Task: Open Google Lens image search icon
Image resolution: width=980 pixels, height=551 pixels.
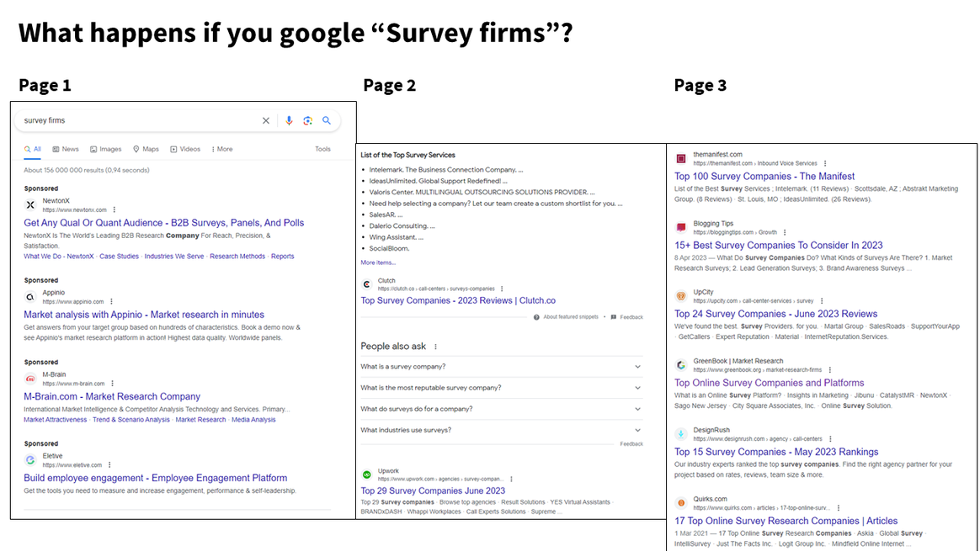Action: coord(308,121)
